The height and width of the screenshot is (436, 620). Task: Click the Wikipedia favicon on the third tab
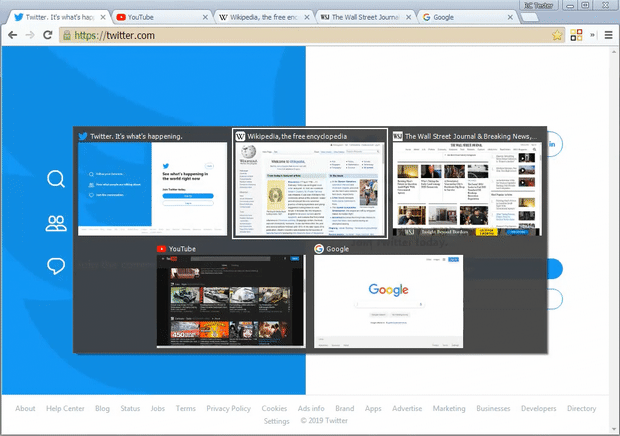[223, 17]
